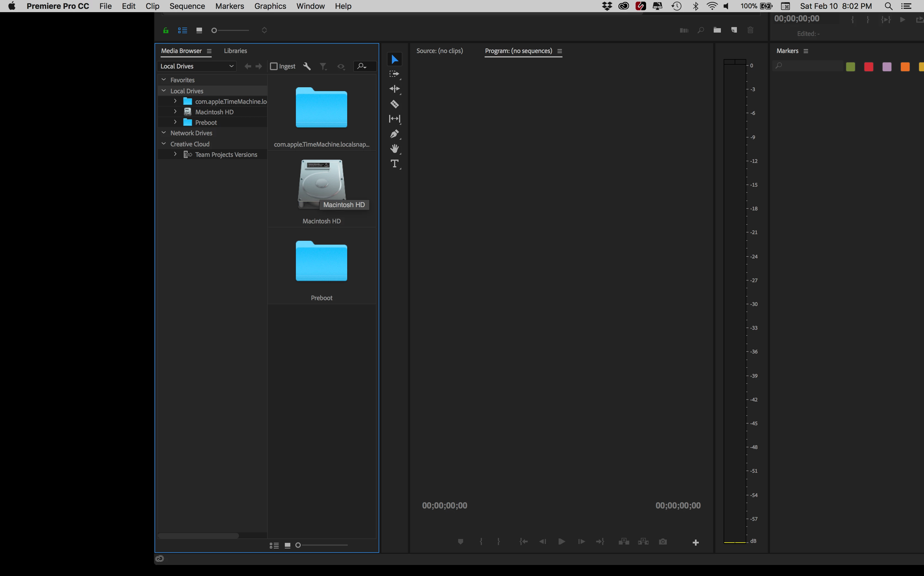Enable the Ingest checkbox
Viewport: 924px width, 576px height.
pos(273,66)
